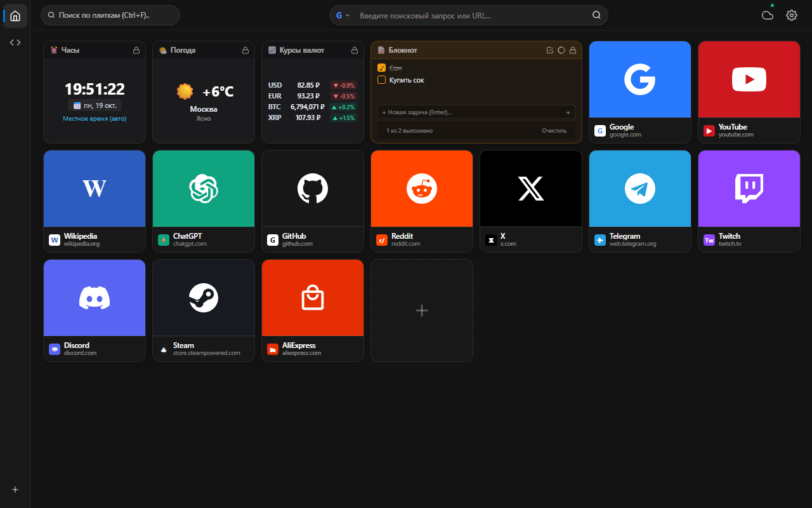Open the AliExpress tile
Image resolution: width=812 pixels, height=508 pixels.
(313, 311)
